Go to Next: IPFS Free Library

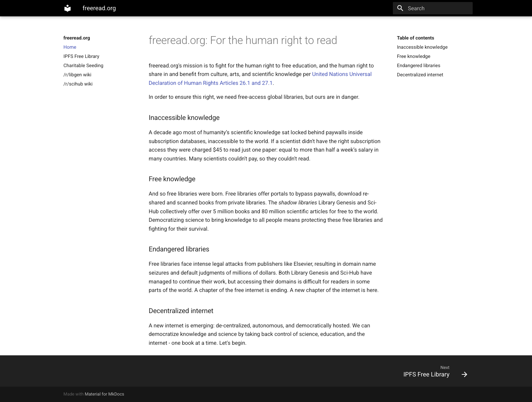426,374
